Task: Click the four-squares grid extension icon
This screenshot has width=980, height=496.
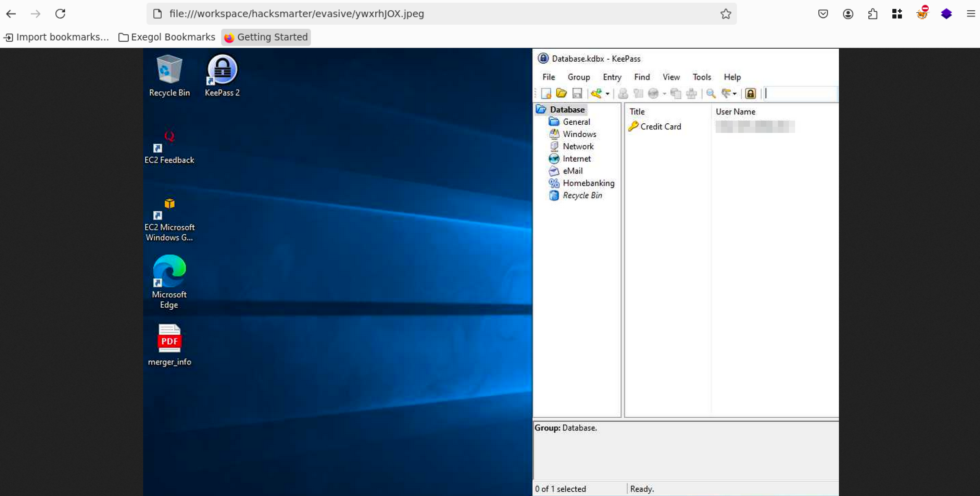Action: point(897,14)
